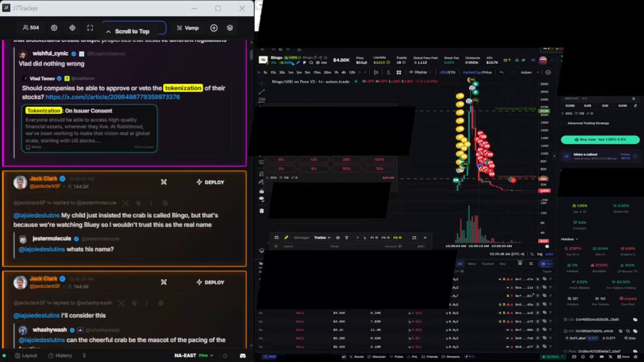This screenshot has height=362, width=644.
Task: Open the filter funnel icon in Manager panel
Action: tap(347, 238)
